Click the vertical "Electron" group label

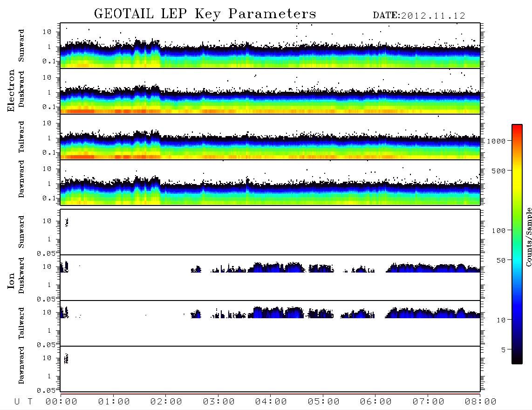click(11, 90)
